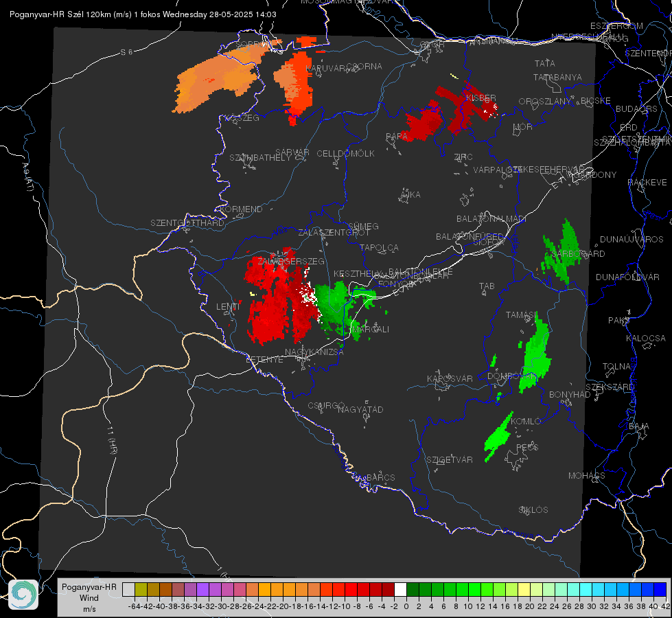Click the DUNAFÖLDVAR city label
The height and width of the screenshot is (618, 672).
pyautogui.click(x=627, y=277)
